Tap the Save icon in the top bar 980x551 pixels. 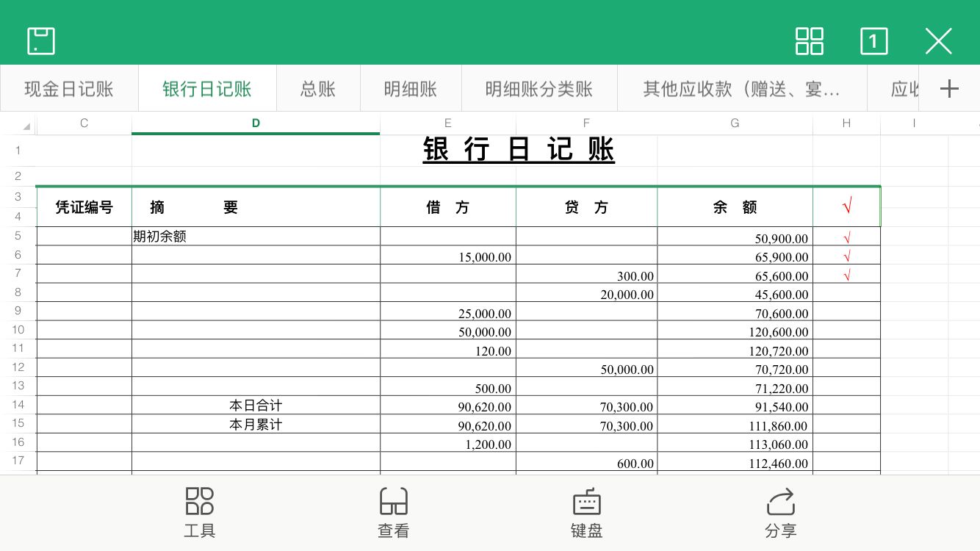tap(41, 41)
